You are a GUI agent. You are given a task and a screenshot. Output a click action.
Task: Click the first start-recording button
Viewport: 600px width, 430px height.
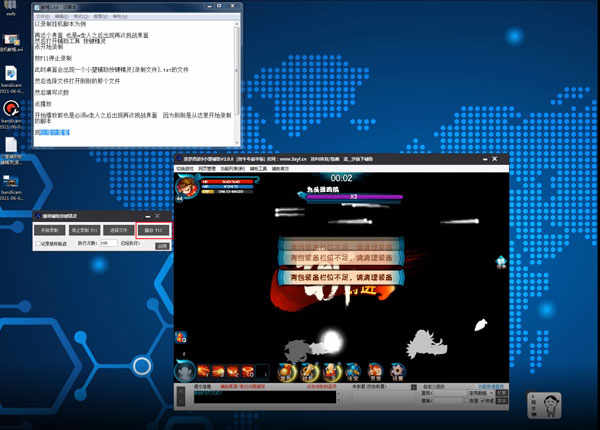(x=49, y=230)
